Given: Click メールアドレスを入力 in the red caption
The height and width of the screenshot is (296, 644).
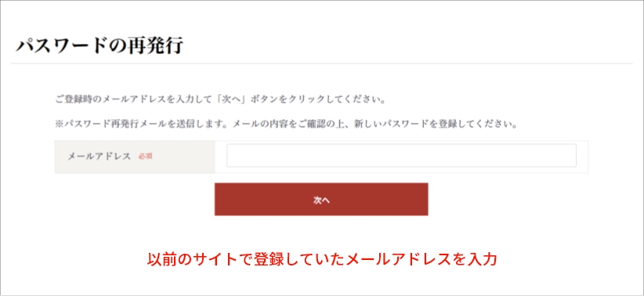Looking at the screenshot, I should (x=422, y=259).
